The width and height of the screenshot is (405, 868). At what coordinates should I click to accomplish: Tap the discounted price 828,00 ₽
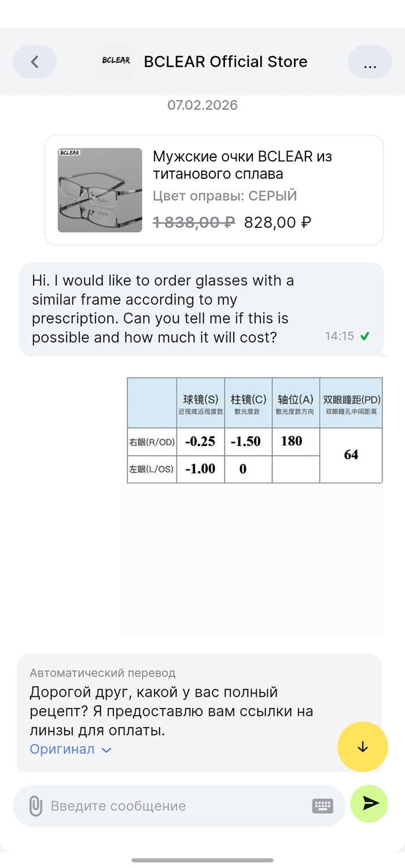(278, 222)
